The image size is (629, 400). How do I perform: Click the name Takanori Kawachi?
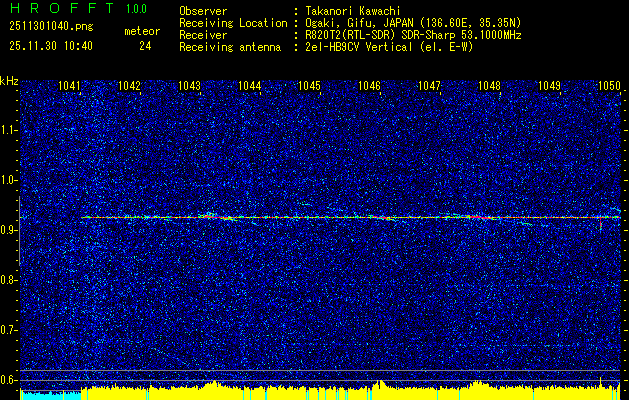click(x=353, y=11)
